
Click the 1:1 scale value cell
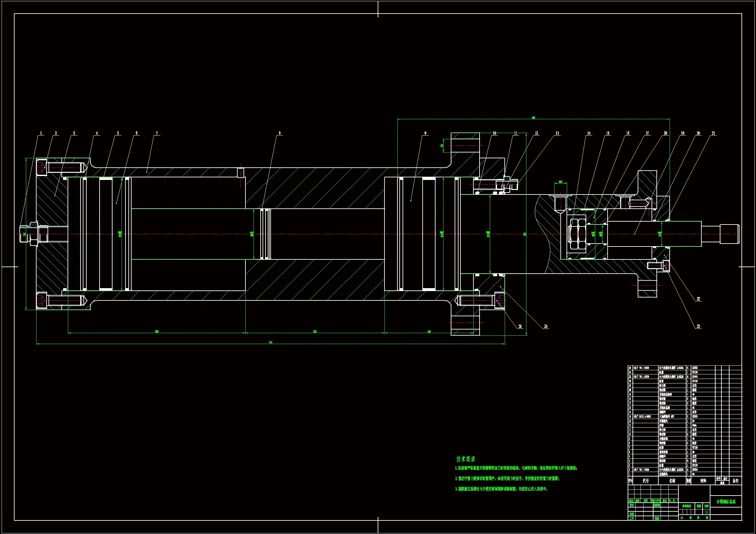pyautogui.click(x=706, y=512)
